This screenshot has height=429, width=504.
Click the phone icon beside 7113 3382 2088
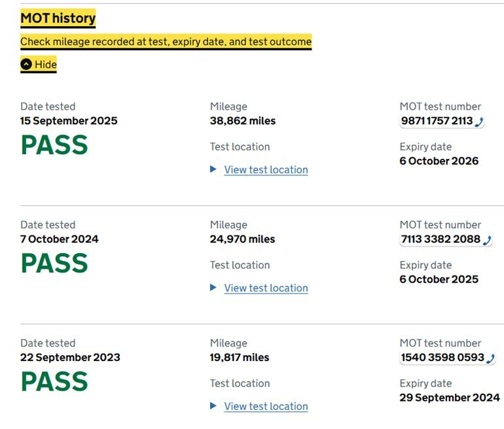(486, 240)
